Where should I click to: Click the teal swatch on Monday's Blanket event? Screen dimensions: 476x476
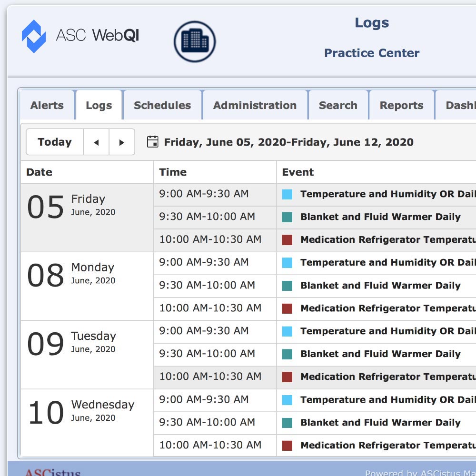[x=287, y=286]
